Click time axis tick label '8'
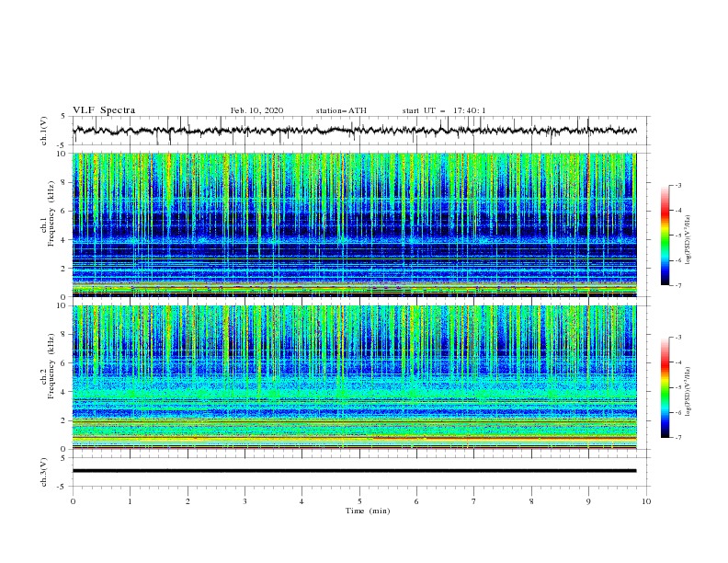 [531, 501]
